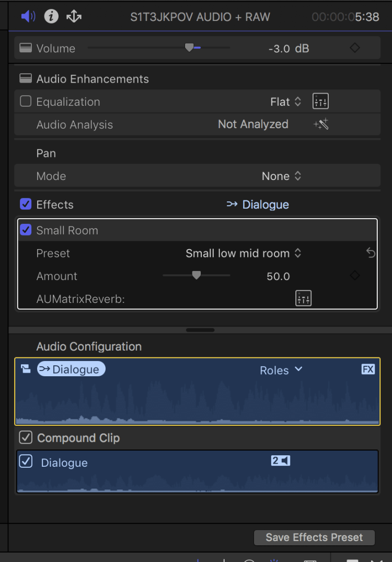Viewport: 392px width, 562px height.
Task: Open the Roles dropdown menu
Action: (281, 370)
